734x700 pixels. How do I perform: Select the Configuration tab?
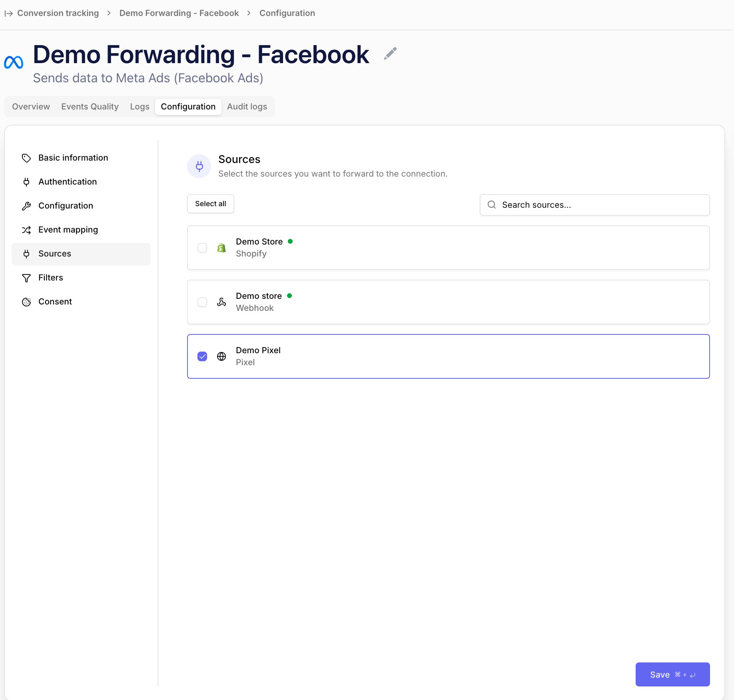coord(188,107)
